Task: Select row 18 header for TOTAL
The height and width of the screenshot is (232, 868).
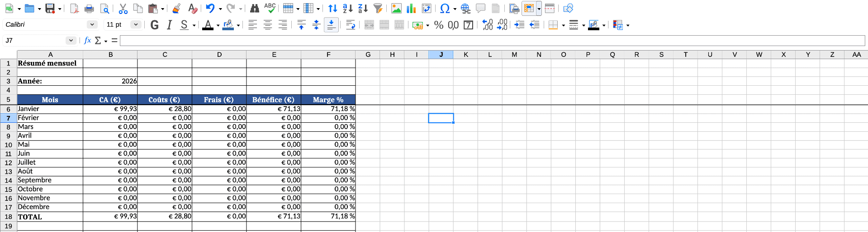Action: tap(8, 217)
